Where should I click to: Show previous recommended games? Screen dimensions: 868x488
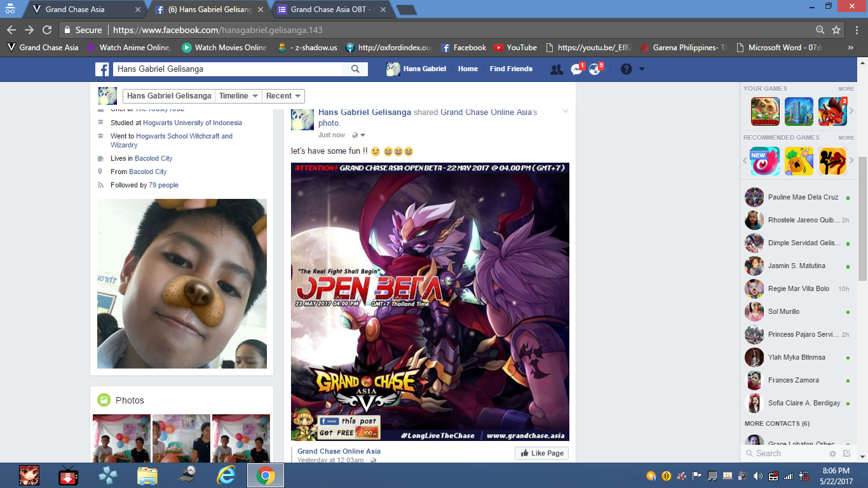[746, 161]
